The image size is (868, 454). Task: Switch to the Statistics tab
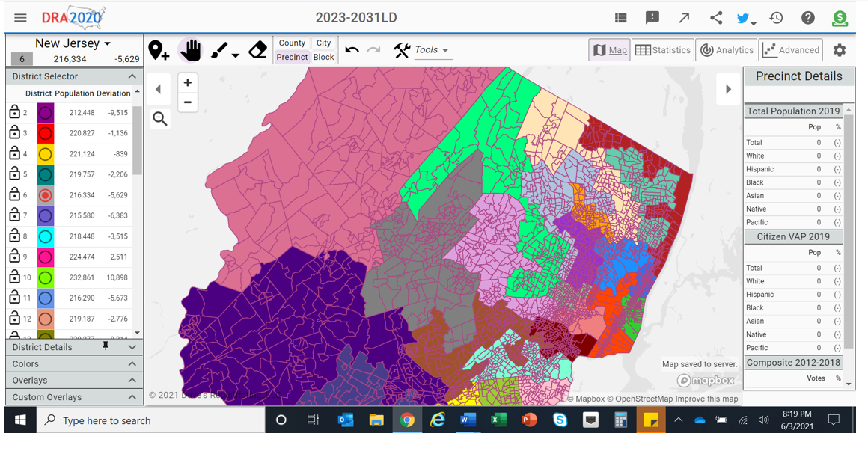(x=662, y=50)
